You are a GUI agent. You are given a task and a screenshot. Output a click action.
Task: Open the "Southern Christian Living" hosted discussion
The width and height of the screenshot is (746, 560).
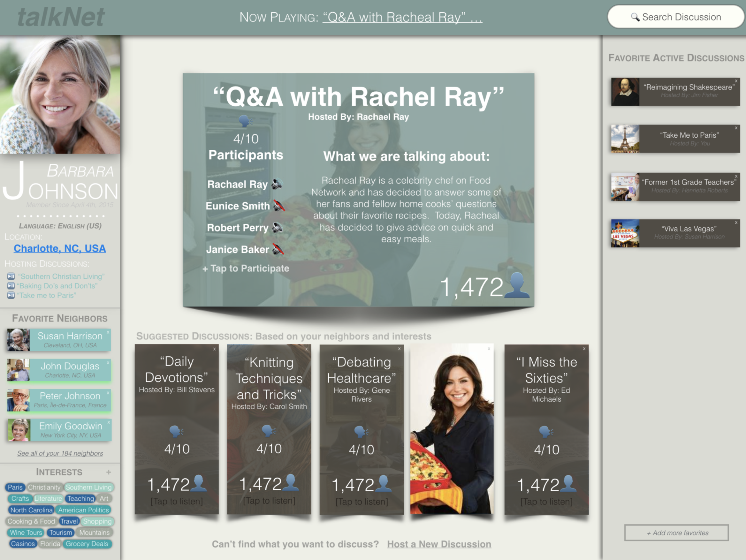click(x=61, y=276)
